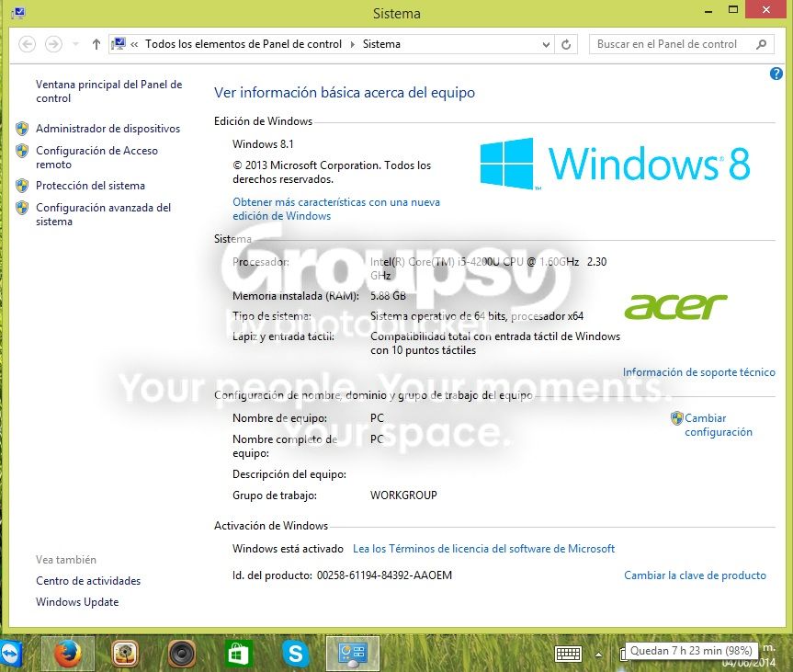
Task: Select Todos los elementos de Panel de control breadcrumb
Action: coord(244,44)
